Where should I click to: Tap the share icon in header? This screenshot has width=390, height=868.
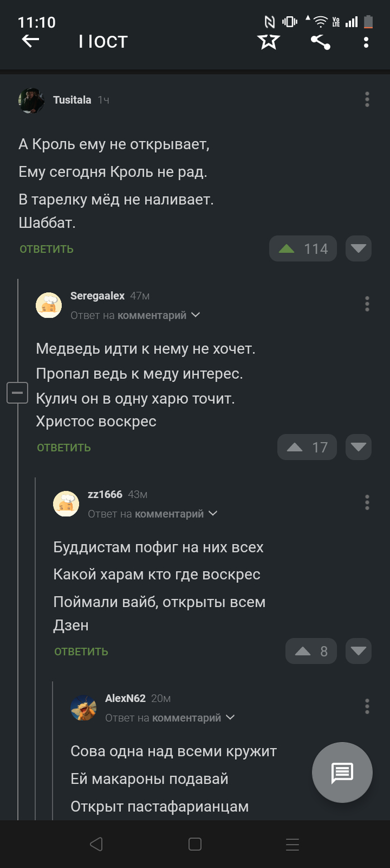tap(320, 42)
